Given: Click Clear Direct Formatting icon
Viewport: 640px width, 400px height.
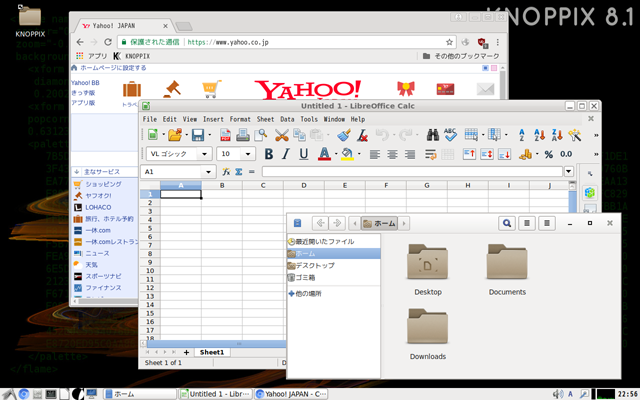Looking at the screenshot, I should pos(362,135).
